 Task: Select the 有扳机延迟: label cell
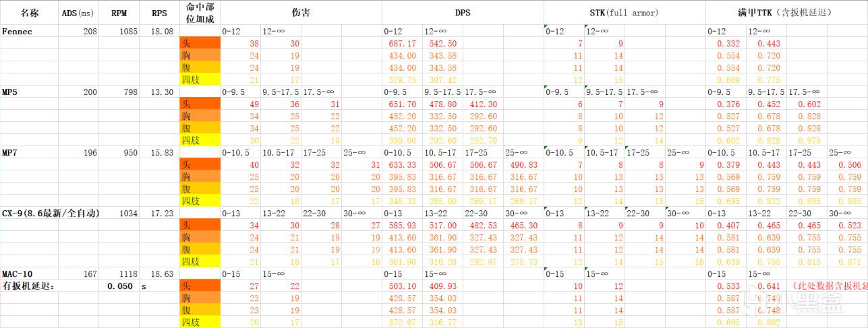point(29,286)
